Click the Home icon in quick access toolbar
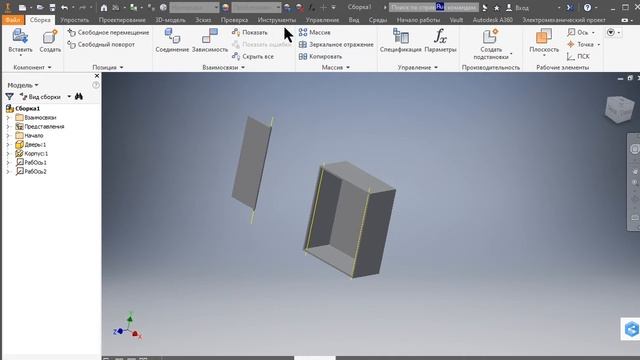This screenshot has width=640, height=360. [x=104, y=7]
